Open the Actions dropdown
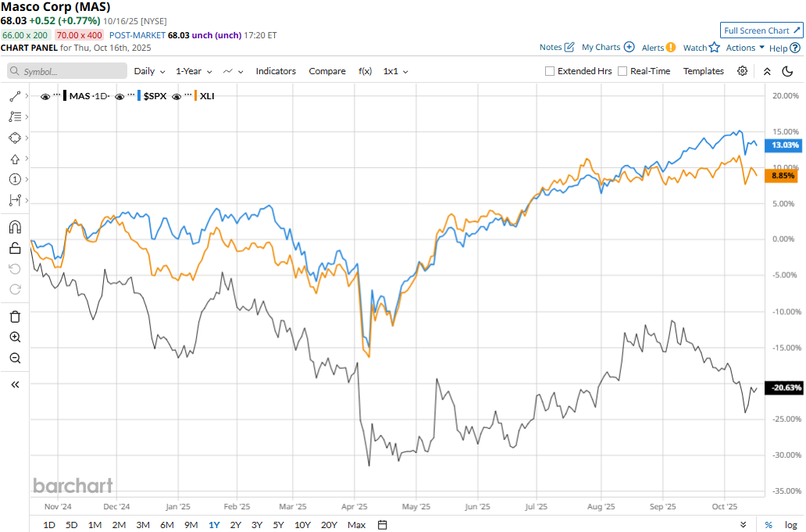 coord(745,48)
